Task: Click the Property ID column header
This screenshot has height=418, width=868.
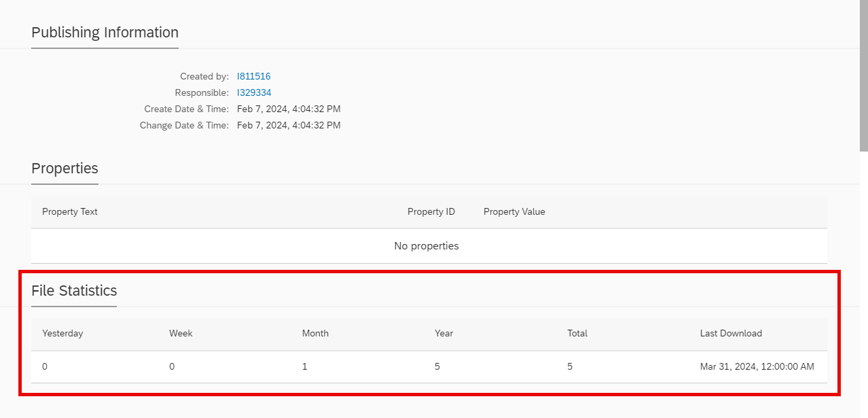Action: coord(431,211)
